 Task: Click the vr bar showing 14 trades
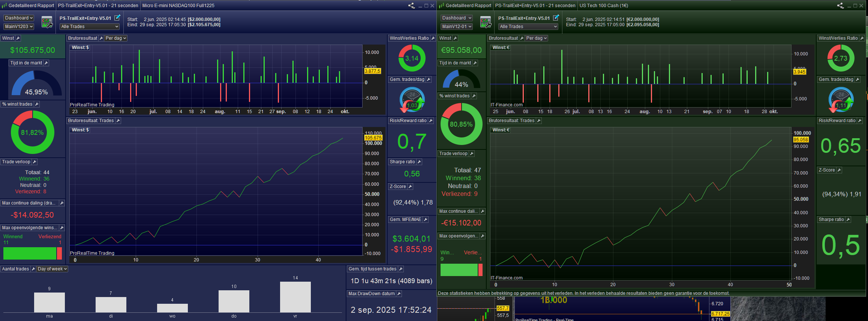tap(295, 297)
